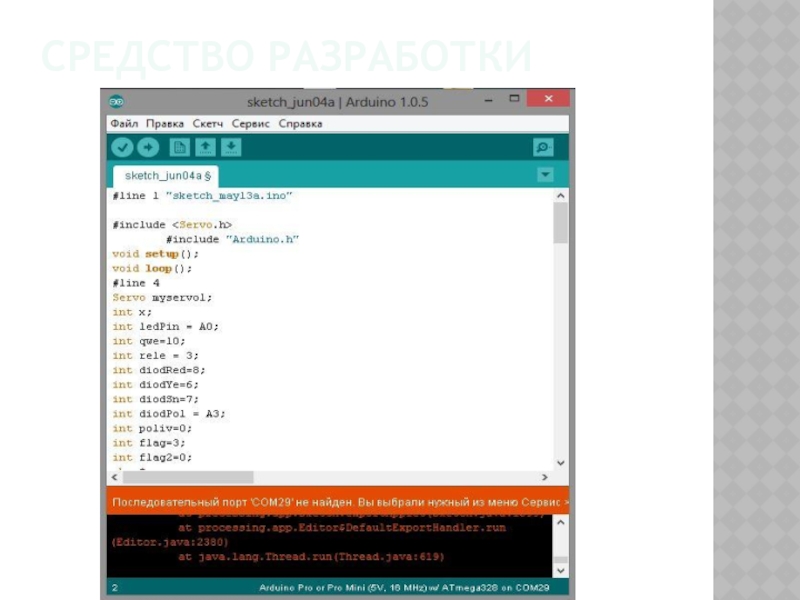The width and height of the screenshot is (800, 600).
Task: Minimize the Arduino window
Action: [488, 100]
